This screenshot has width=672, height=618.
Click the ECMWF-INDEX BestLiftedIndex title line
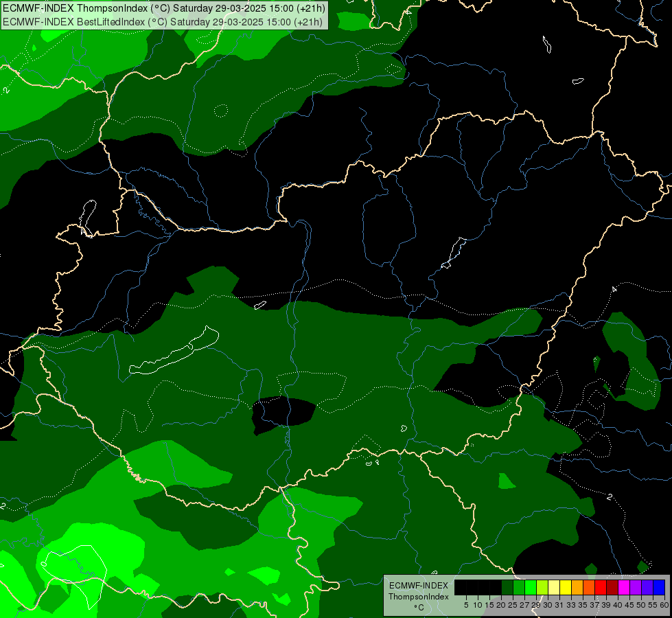click(163, 22)
